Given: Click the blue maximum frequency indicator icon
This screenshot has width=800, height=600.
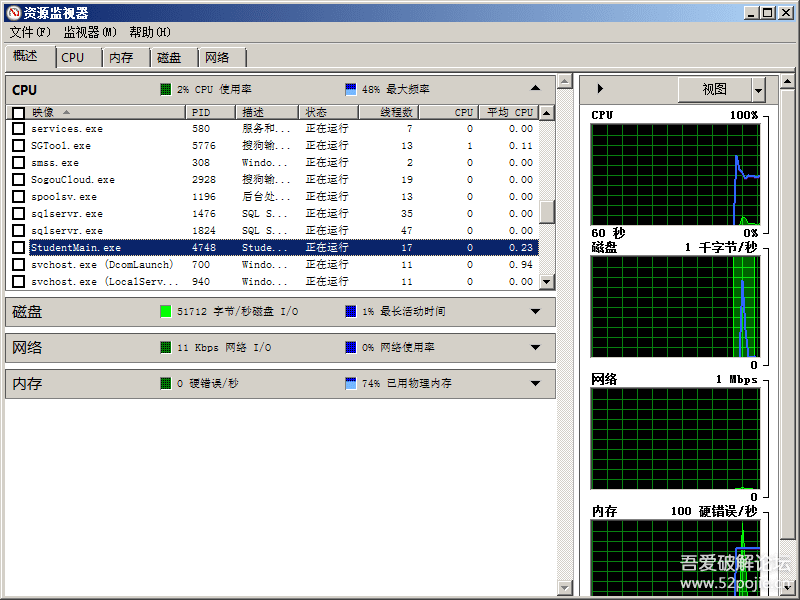Looking at the screenshot, I should [349, 89].
